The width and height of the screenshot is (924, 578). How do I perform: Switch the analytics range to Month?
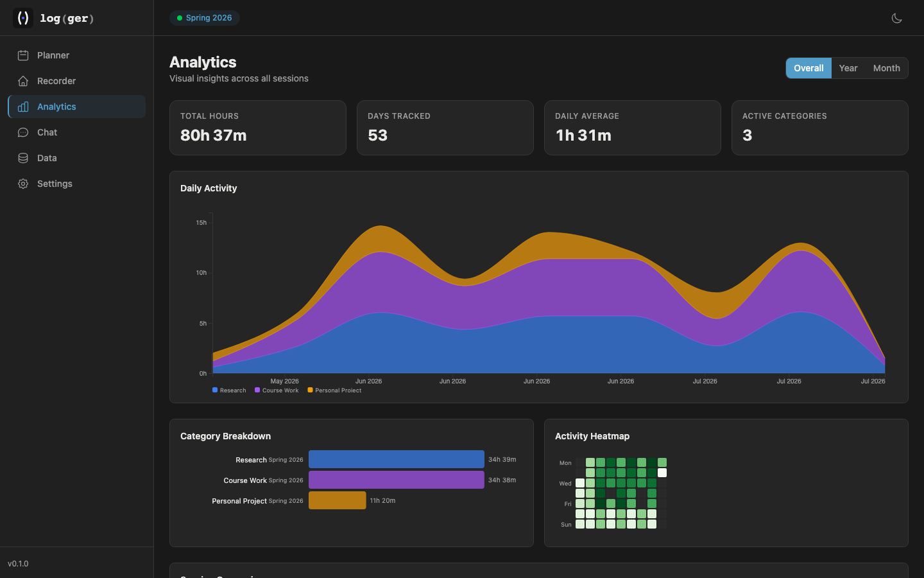click(887, 68)
